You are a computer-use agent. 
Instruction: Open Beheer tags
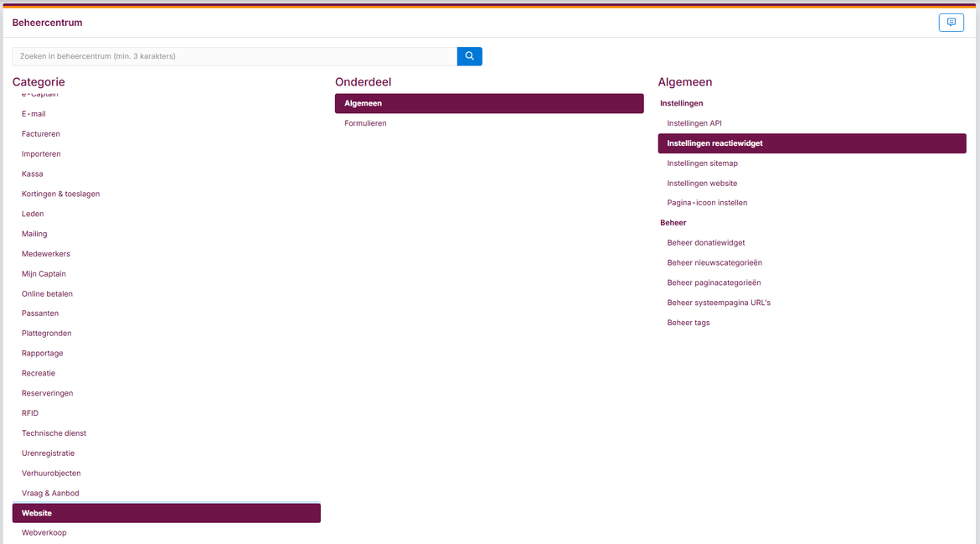(688, 322)
